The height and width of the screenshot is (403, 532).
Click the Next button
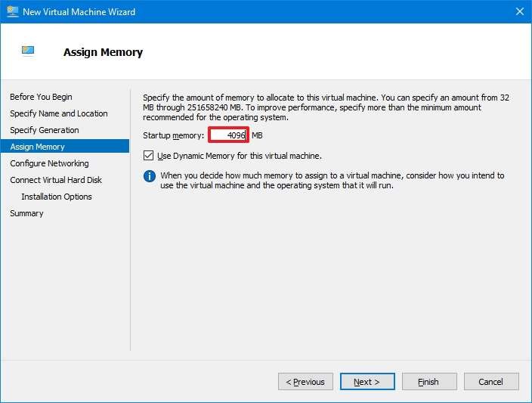(367, 382)
